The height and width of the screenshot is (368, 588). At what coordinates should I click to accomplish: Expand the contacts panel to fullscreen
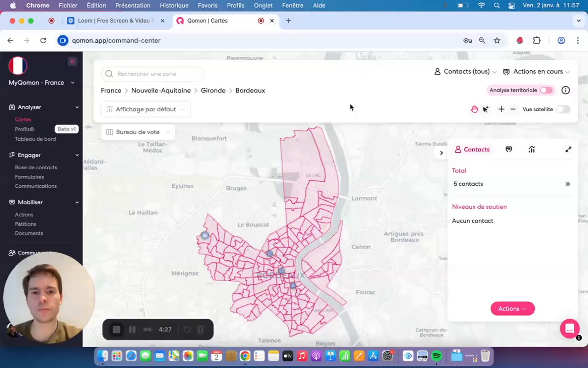[568, 149]
